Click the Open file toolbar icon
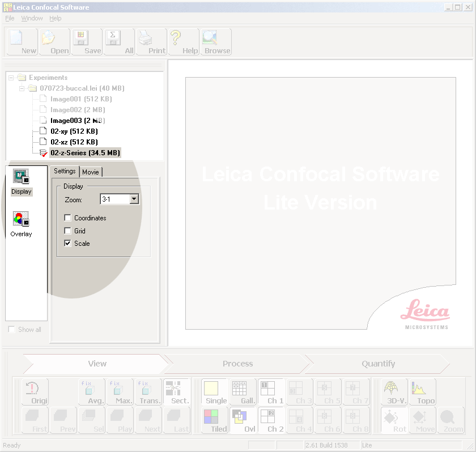Screen dimensions: 476x452 point(54,42)
